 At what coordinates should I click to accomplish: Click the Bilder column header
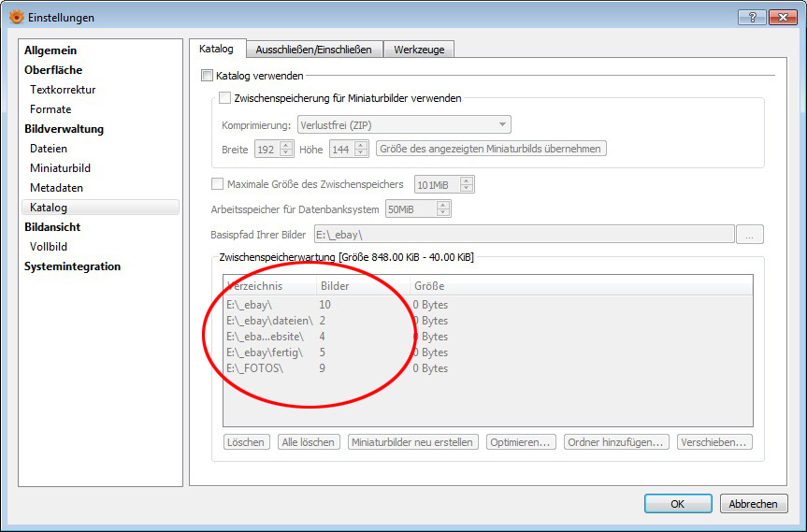[x=364, y=285]
